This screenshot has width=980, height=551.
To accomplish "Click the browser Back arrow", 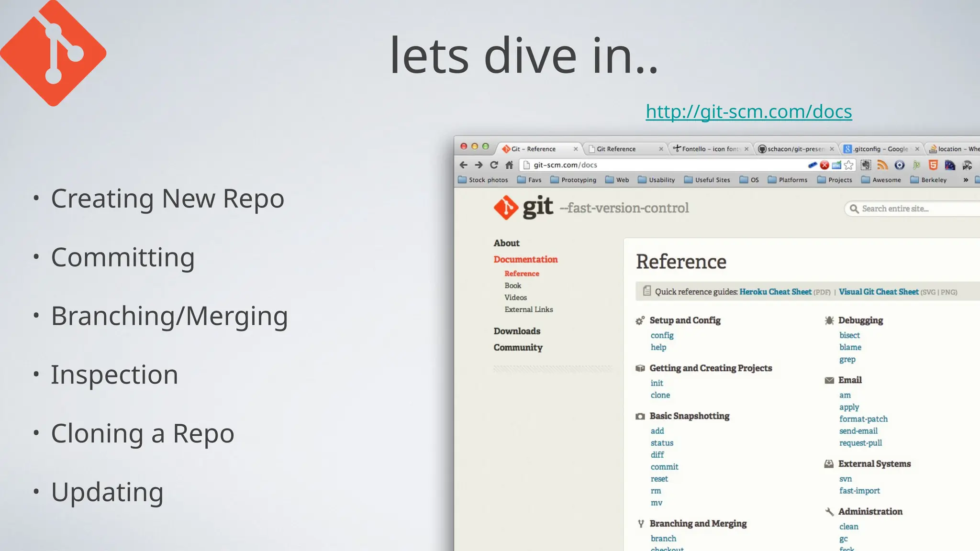I will 463,165.
